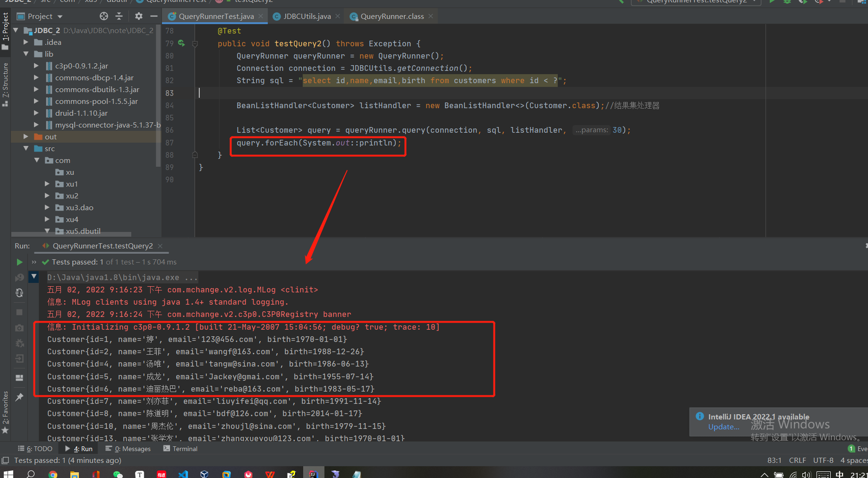Close the QueryRunner.class tab
This screenshot has height=478, width=868.
click(x=431, y=16)
